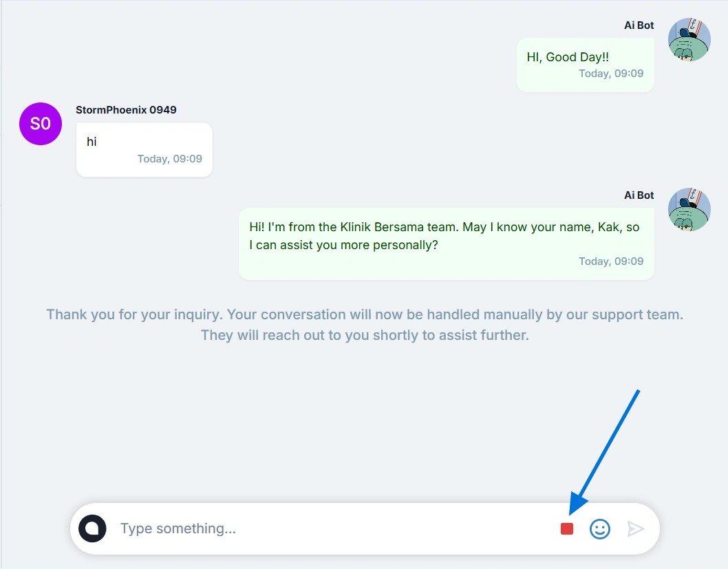Click the red stop button in the input bar
The image size is (728, 569).
(567, 528)
